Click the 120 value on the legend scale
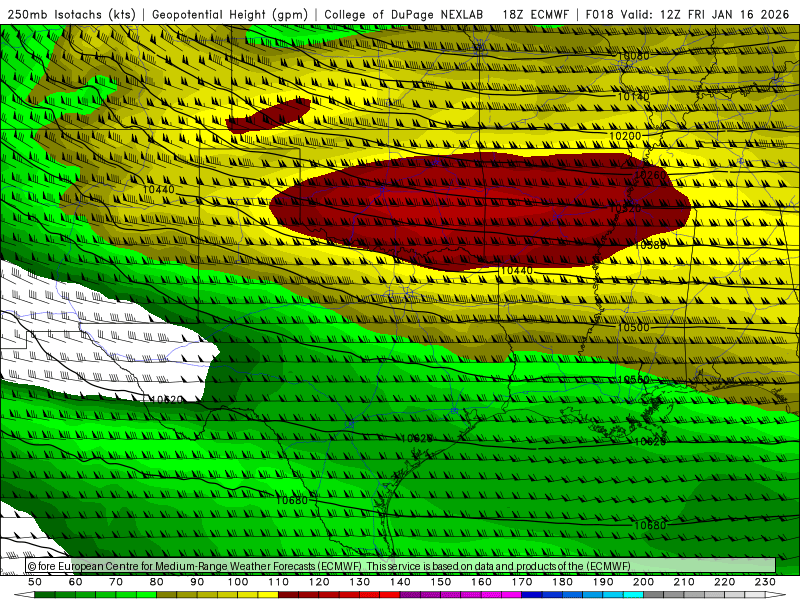The width and height of the screenshot is (800, 600). pos(319,582)
